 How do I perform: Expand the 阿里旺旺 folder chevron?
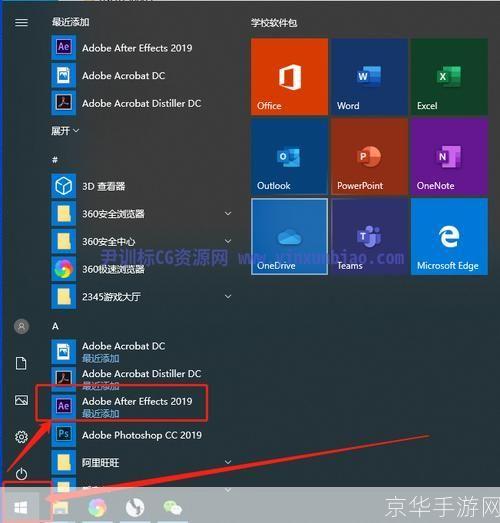click(228, 462)
